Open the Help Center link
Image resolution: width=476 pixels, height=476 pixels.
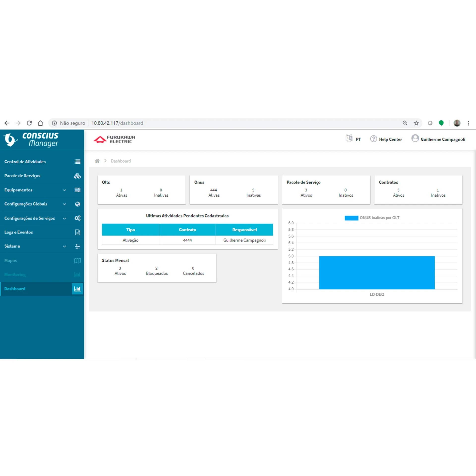point(390,139)
